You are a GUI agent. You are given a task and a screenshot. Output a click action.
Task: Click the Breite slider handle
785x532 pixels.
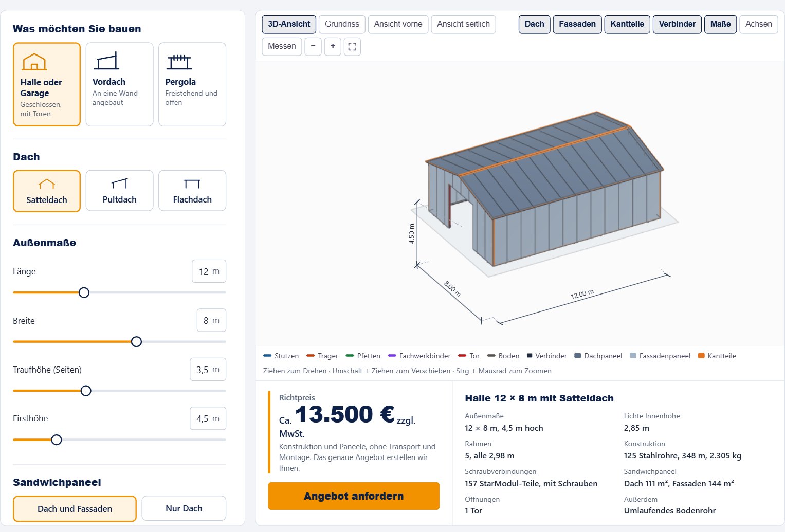click(x=136, y=342)
